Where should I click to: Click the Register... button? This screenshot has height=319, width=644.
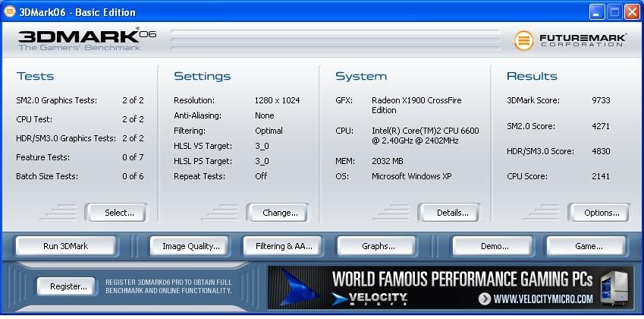(66, 286)
